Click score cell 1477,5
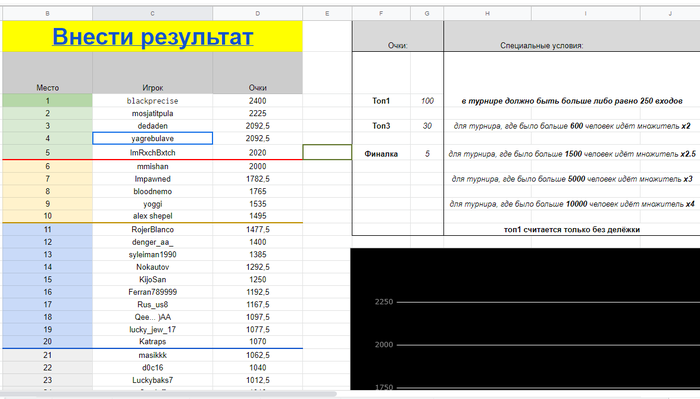 [258, 229]
